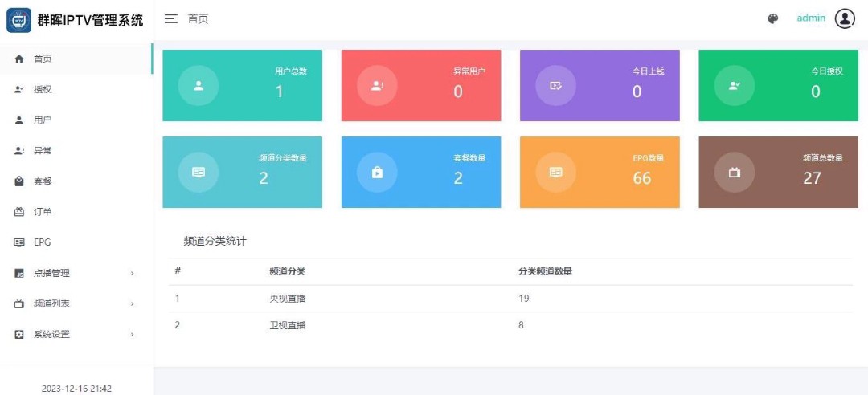Expand the 频道列表 submenu arrow
The width and height of the screenshot is (868, 395).
click(x=132, y=303)
